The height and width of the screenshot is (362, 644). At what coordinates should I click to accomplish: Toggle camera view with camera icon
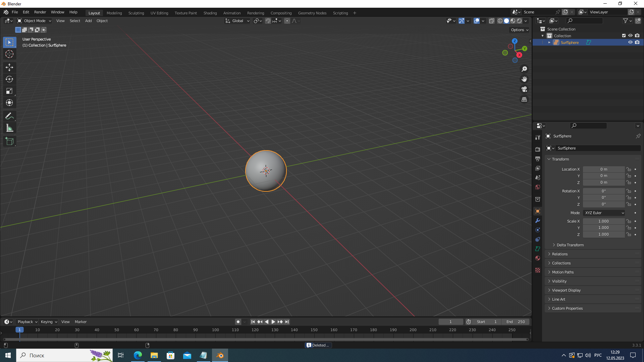click(x=524, y=89)
